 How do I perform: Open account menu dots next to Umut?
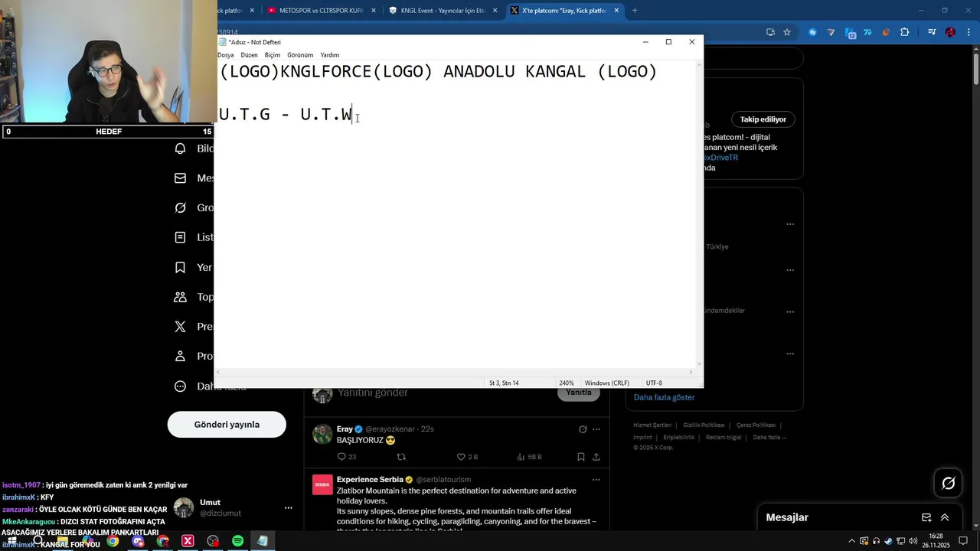click(289, 507)
